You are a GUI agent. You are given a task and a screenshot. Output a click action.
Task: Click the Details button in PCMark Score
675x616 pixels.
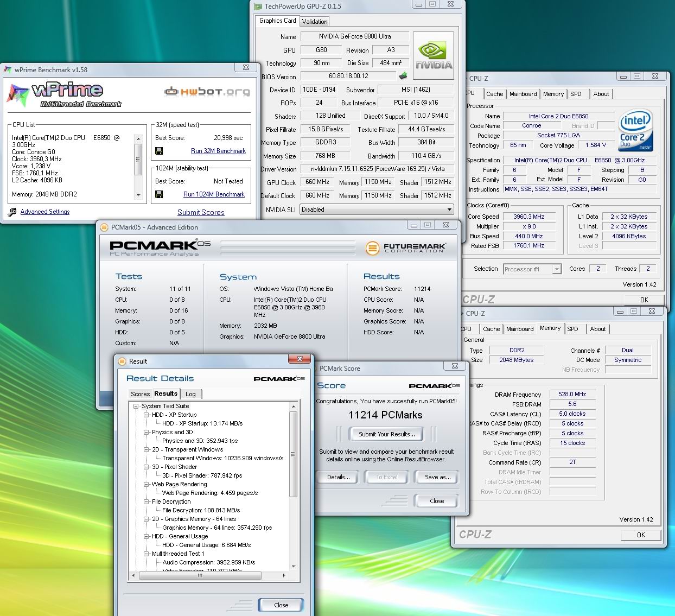pos(338,477)
